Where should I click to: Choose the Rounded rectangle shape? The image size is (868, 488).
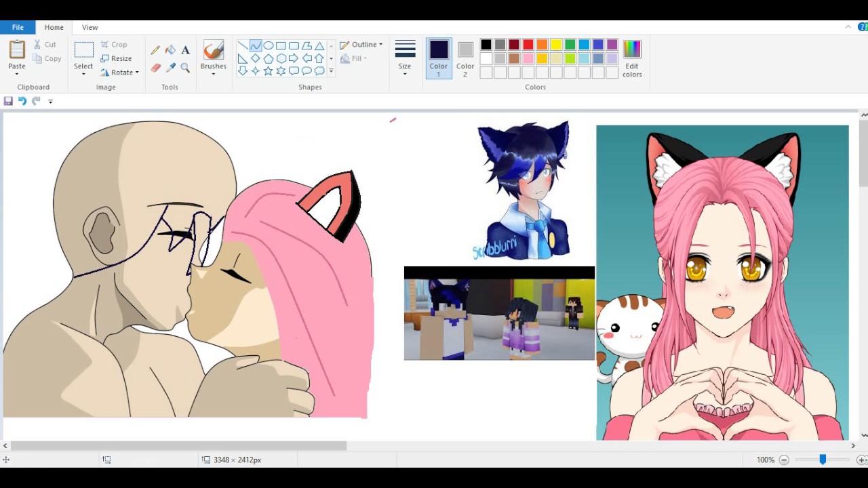[294, 46]
